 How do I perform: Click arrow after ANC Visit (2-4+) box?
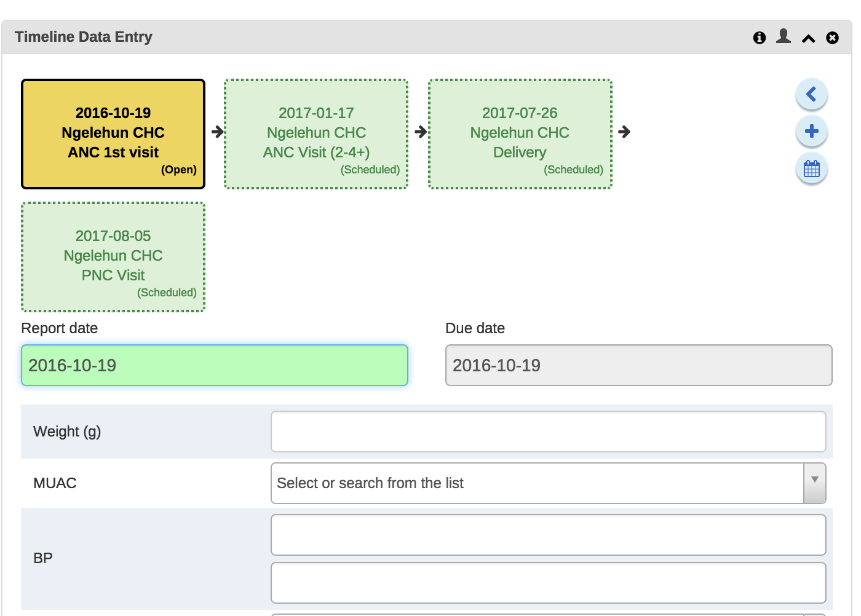pyautogui.click(x=421, y=132)
